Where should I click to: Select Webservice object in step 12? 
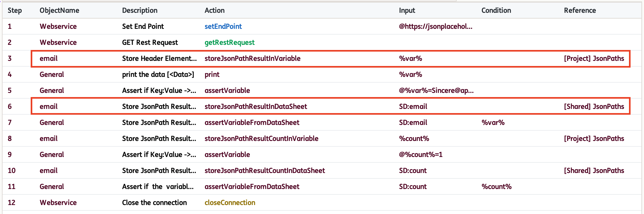58,202
